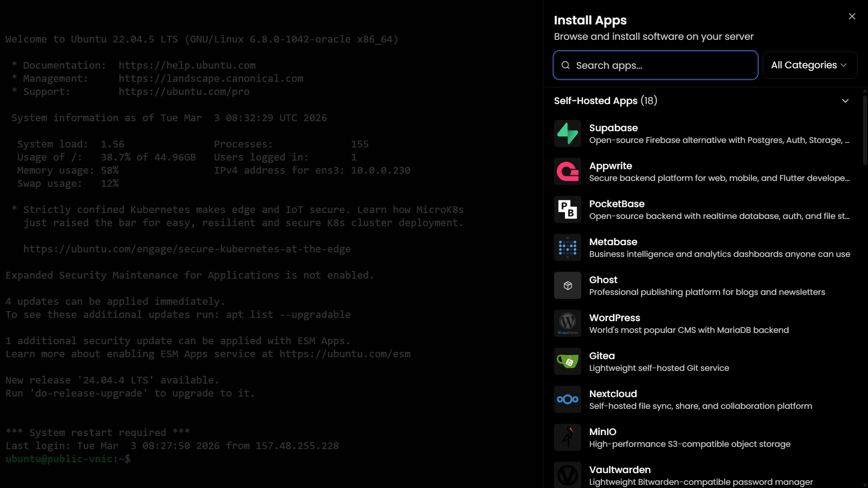The image size is (868, 488).
Task: Click the 'Welcome to Ubuntu 22.04.5 LTS' line
Action: click(x=202, y=39)
